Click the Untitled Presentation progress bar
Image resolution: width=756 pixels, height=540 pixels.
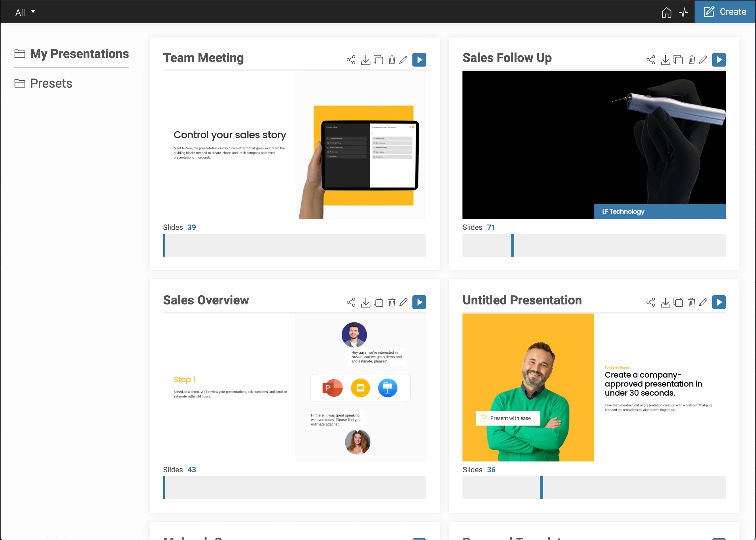pos(594,487)
